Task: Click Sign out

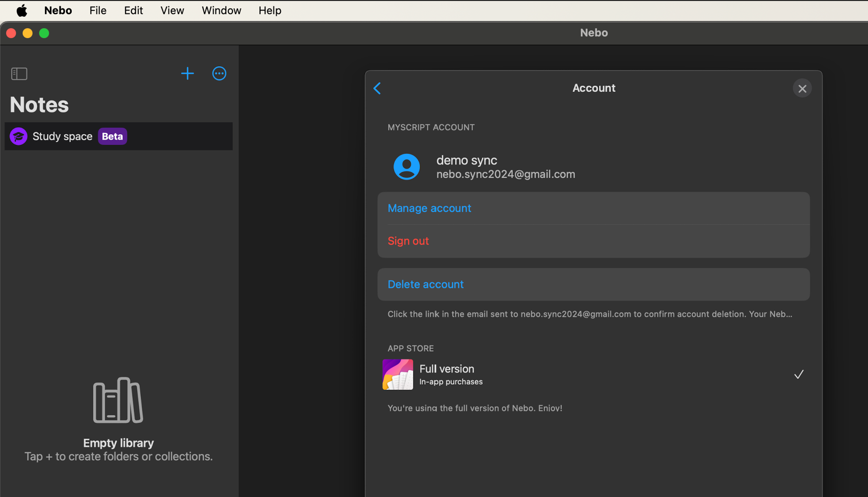Action: 593,241
